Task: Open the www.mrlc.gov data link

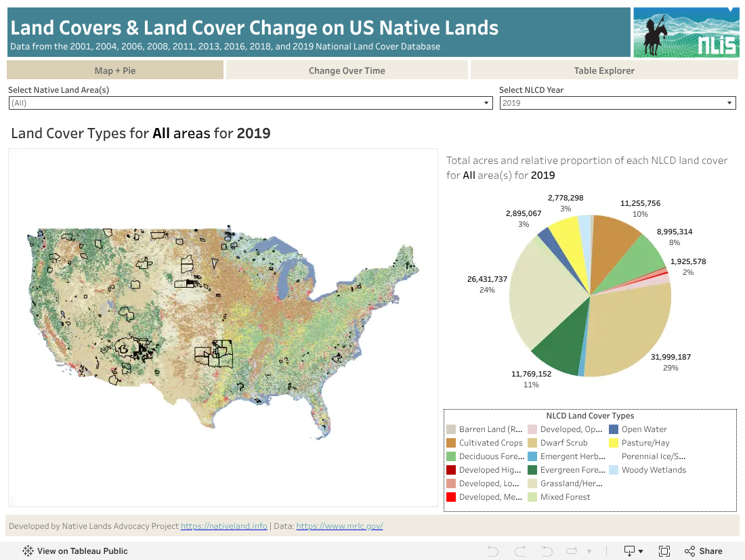Action: click(x=340, y=525)
